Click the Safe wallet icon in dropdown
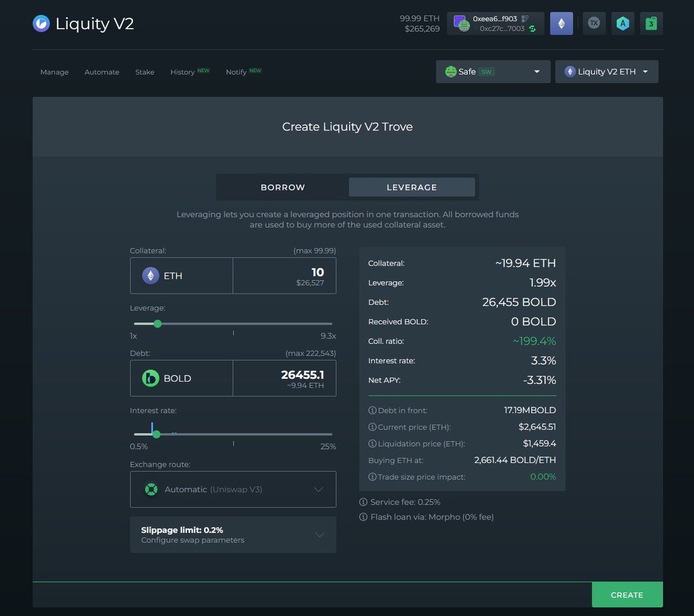Image resolution: width=694 pixels, height=616 pixels. pyautogui.click(x=451, y=72)
